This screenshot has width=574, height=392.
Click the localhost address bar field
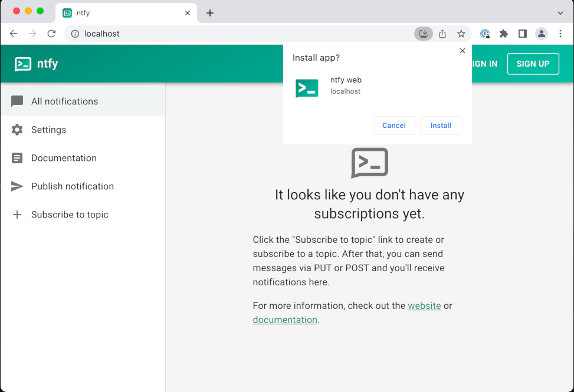(x=236, y=34)
